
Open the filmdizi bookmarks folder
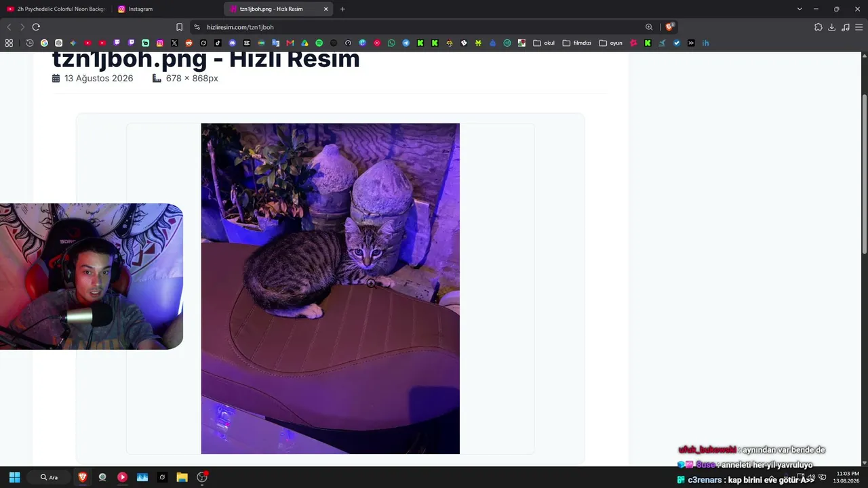pos(577,43)
